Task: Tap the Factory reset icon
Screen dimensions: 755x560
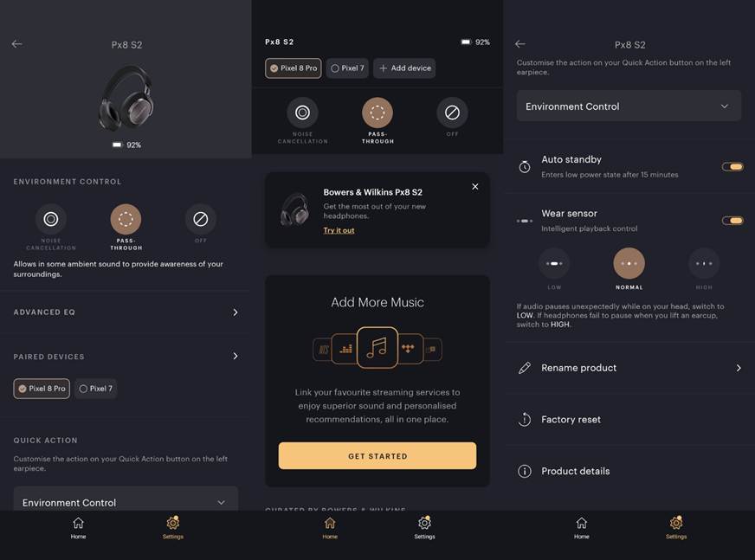Action: pyautogui.click(x=525, y=420)
